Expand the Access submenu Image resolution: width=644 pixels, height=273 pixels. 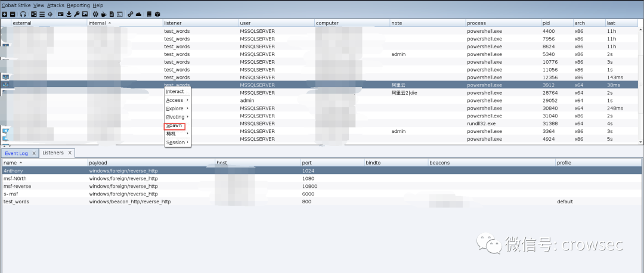(178, 100)
